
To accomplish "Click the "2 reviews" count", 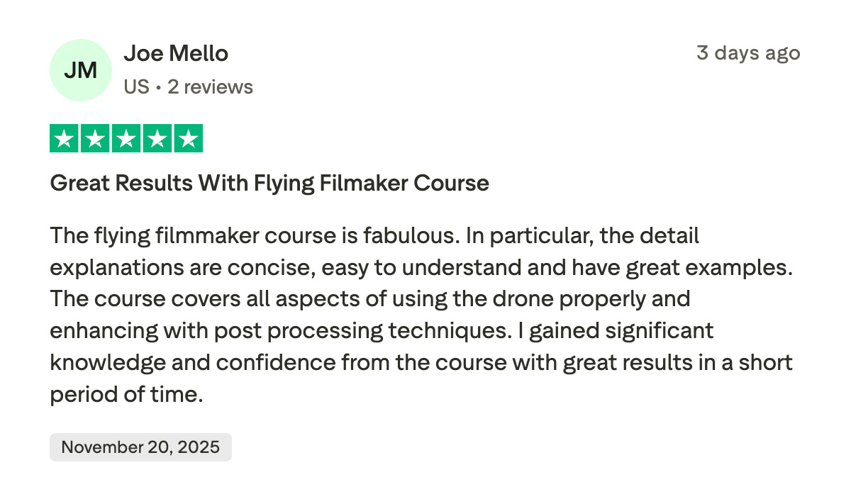I will (210, 87).
